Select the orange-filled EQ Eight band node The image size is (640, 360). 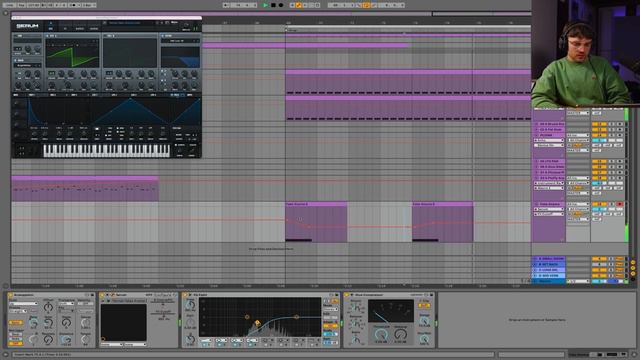pyautogui.click(x=258, y=323)
